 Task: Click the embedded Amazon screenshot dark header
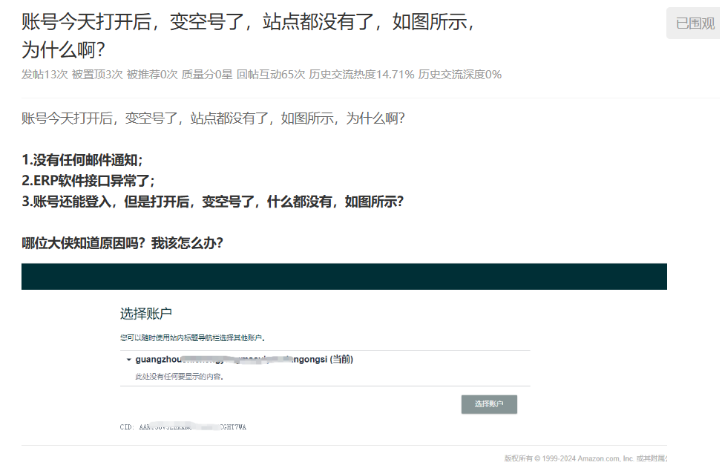pyautogui.click(x=344, y=276)
